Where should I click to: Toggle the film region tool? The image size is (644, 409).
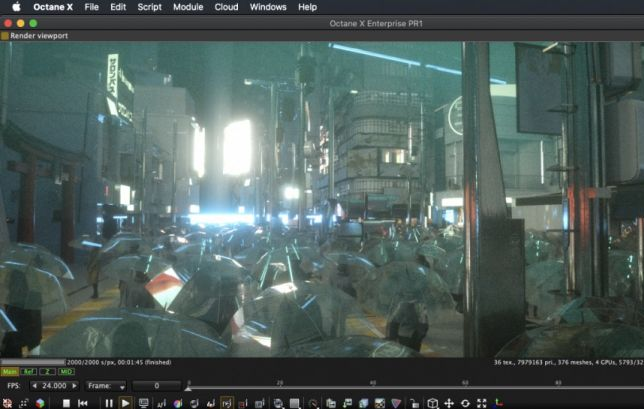259,403
